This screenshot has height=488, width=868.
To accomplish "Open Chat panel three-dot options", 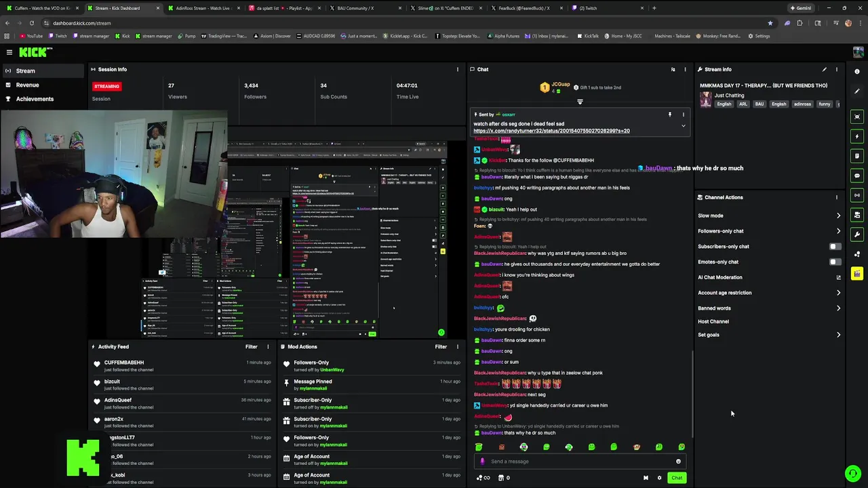I will pos(685,69).
